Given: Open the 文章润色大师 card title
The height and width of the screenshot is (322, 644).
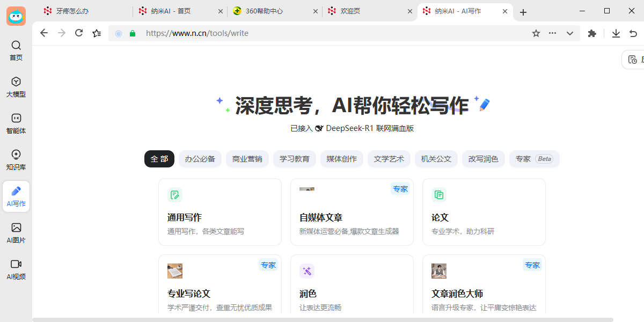Looking at the screenshot, I should coord(457,294).
